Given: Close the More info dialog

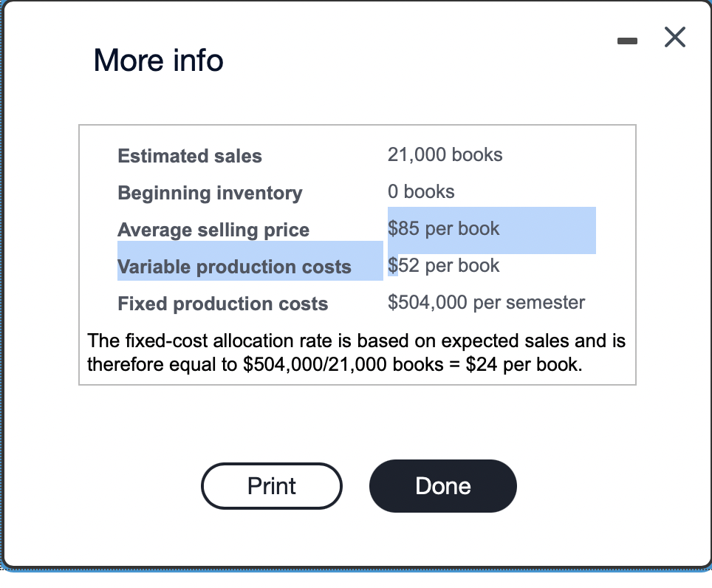Looking at the screenshot, I should click(x=674, y=38).
